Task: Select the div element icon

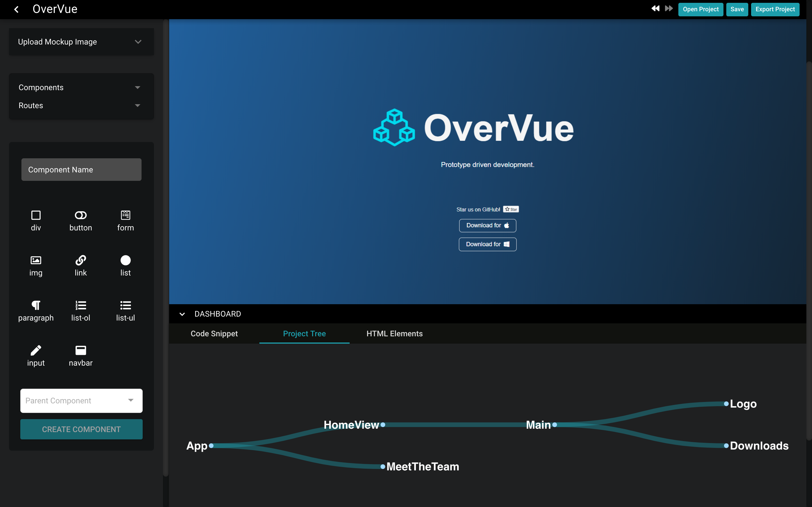Action: coord(36,215)
